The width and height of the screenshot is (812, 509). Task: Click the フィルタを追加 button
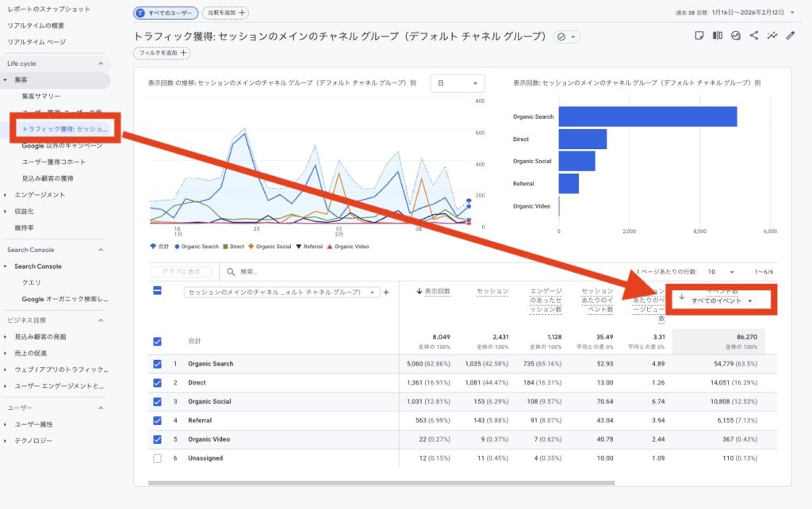click(162, 53)
